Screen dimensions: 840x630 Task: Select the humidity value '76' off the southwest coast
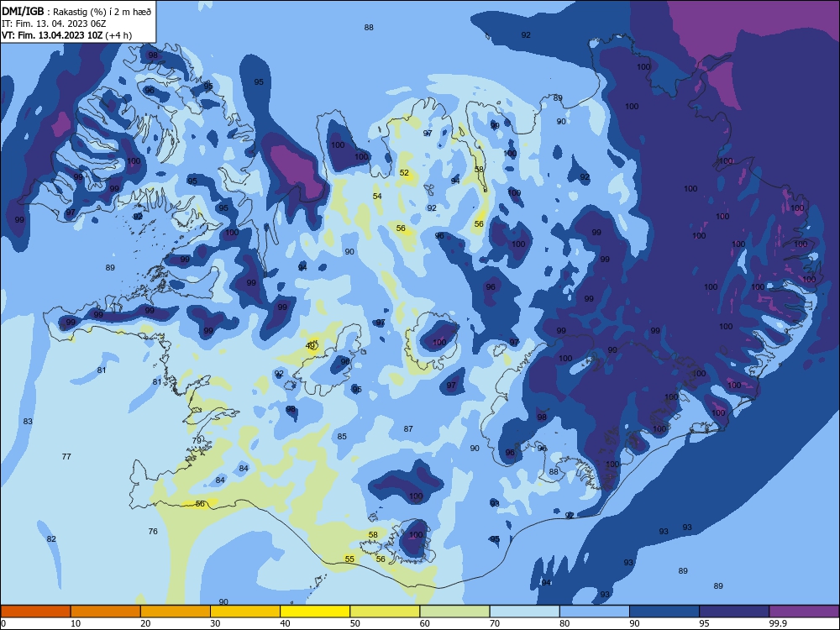153,531
